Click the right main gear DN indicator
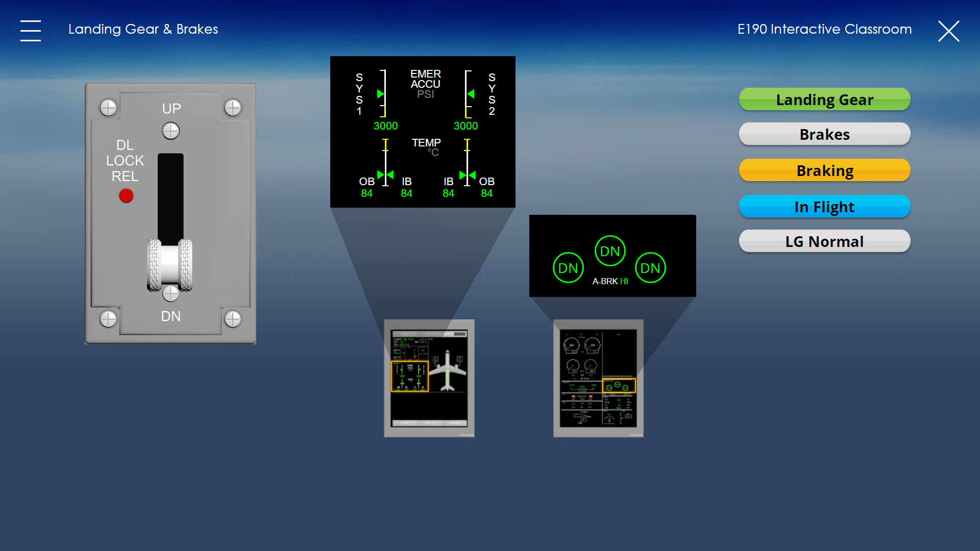This screenshot has width=980, height=551. pos(650,268)
